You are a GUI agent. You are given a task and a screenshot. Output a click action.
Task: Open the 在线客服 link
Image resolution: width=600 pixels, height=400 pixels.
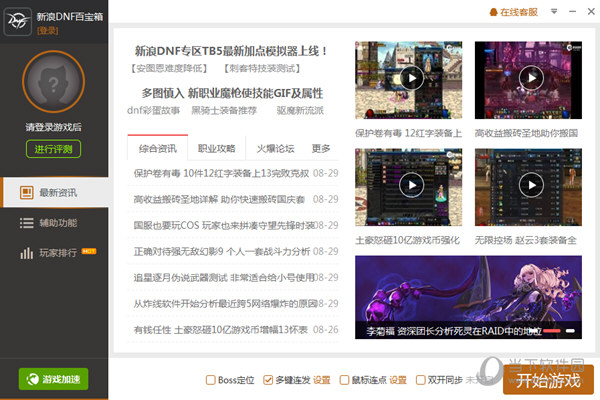518,12
